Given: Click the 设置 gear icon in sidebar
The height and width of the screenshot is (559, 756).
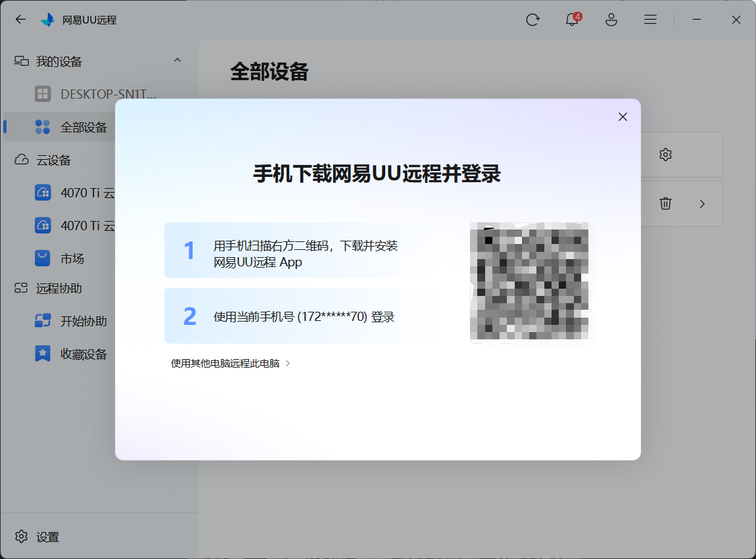Looking at the screenshot, I should coord(21,537).
